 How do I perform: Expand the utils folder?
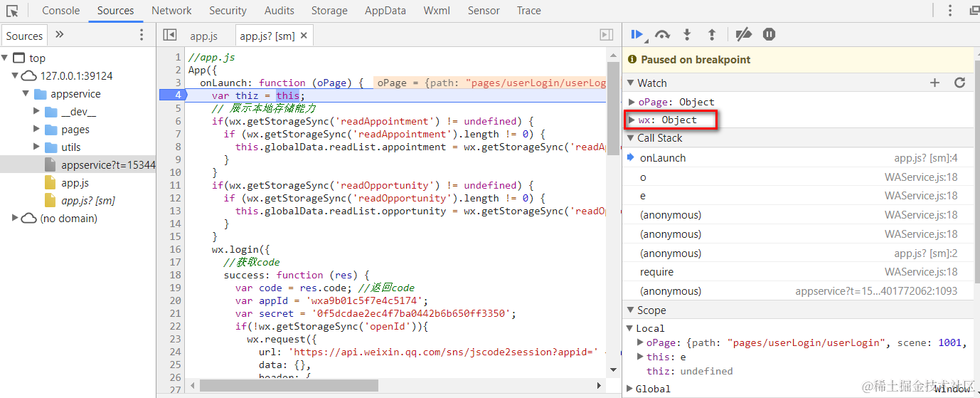tap(37, 147)
